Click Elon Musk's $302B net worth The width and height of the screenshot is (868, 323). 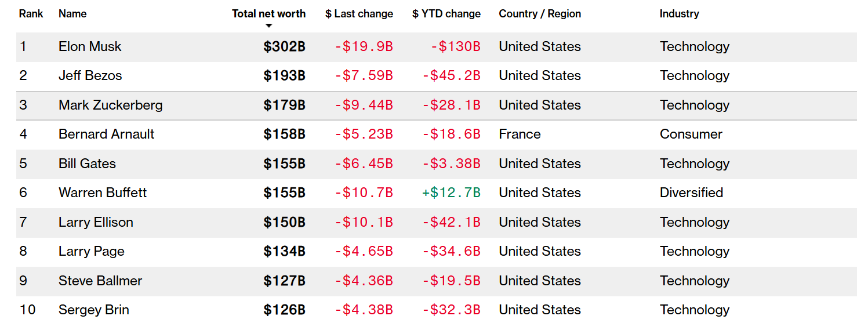(284, 47)
